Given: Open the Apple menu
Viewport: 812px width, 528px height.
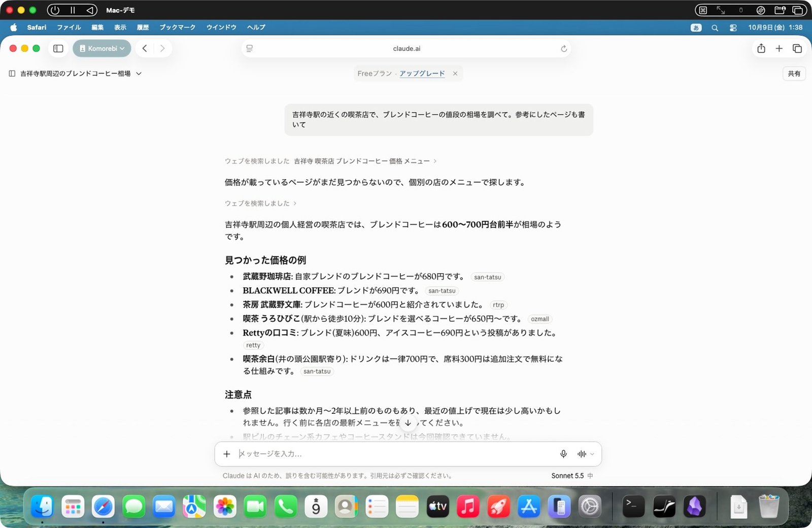Looking at the screenshot, I should tap(14, 27).
